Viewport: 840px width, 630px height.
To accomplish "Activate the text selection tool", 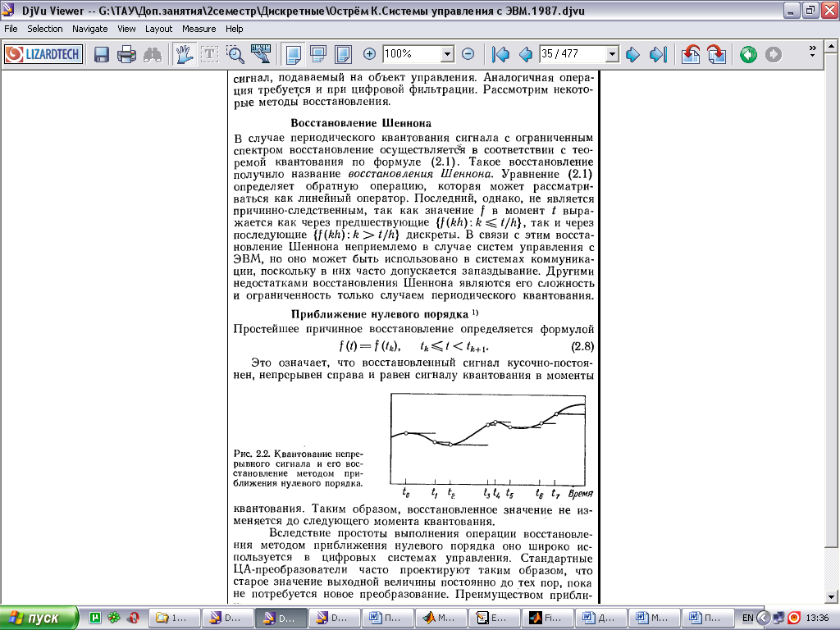I will tap(209, 54).
